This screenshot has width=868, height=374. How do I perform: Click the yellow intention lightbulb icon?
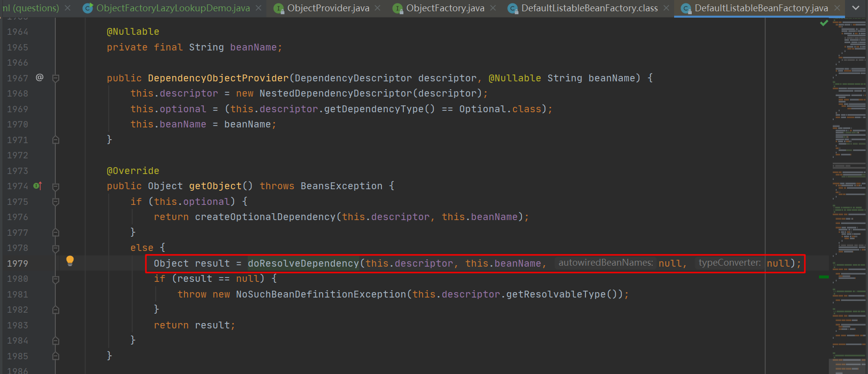pyautogui.click(x=70, y=261)
